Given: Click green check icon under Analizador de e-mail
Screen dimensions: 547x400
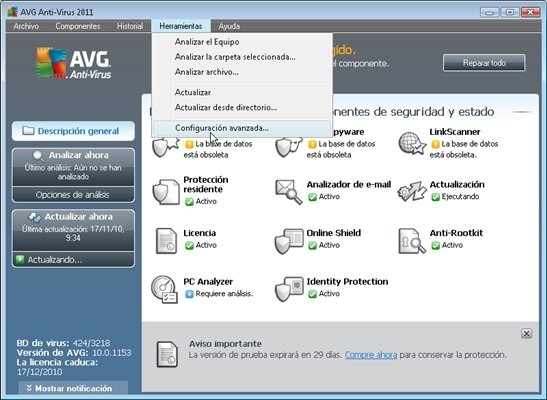Looking at the screenshot, I should click(x=312, y=197).
